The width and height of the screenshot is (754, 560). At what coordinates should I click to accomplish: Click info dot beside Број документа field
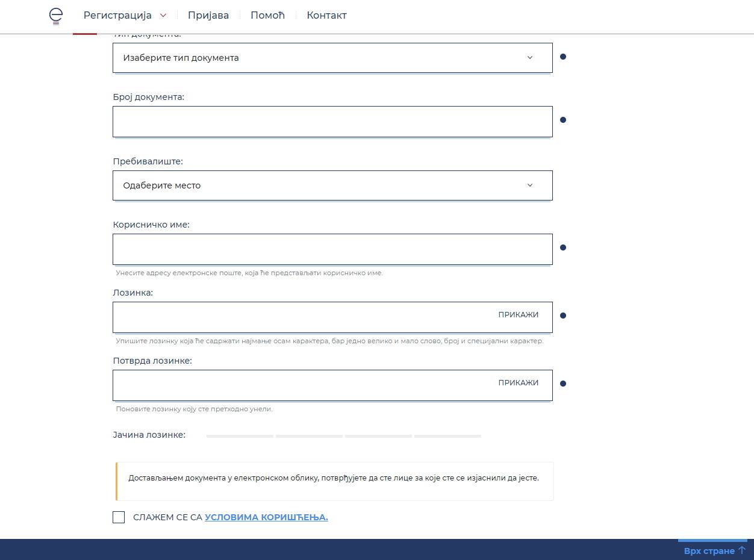click(563, 120)
